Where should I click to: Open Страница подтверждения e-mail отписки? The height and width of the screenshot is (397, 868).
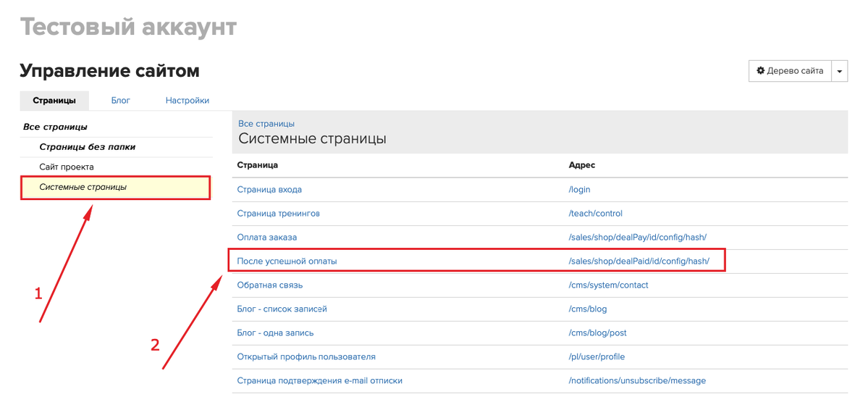[319, 380]
